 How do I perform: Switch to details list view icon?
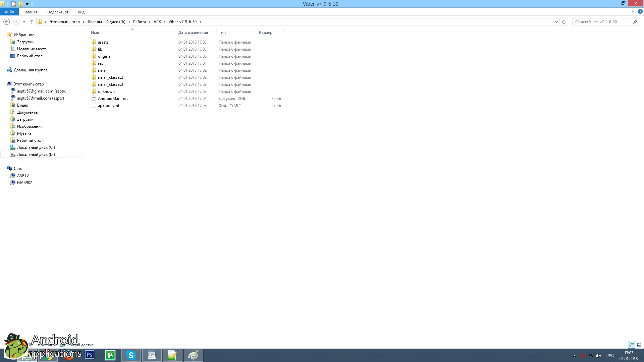click(x=632, y=345)
